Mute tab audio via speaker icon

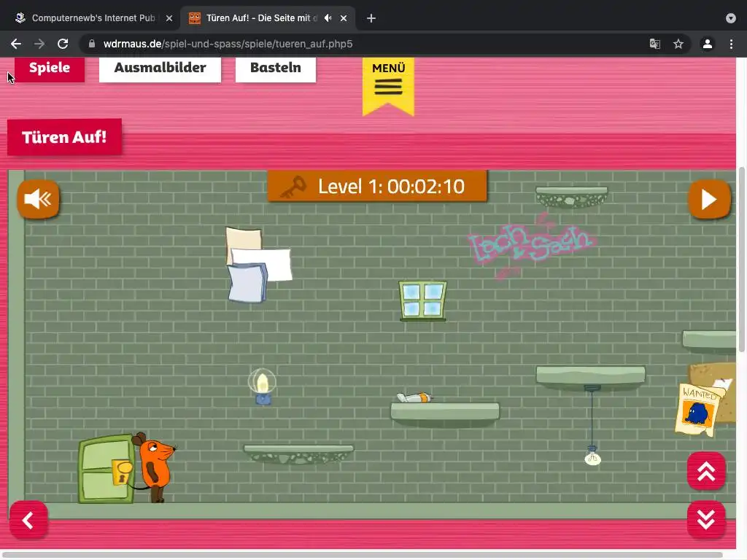point(328,18)
